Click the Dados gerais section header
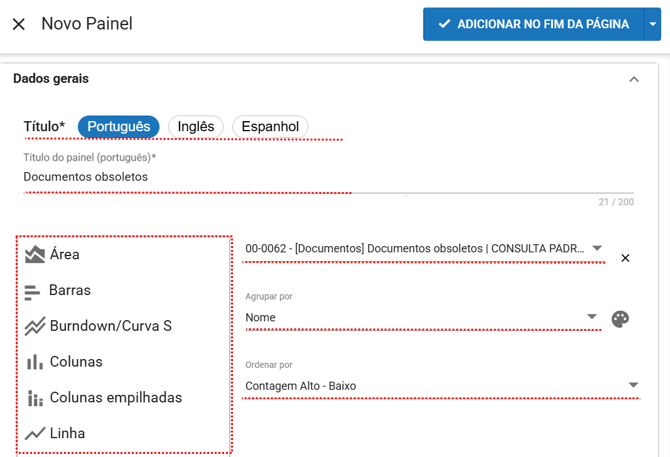Image resolution: width=670 pixels, height=457 pixels. (x=51, y=78)
